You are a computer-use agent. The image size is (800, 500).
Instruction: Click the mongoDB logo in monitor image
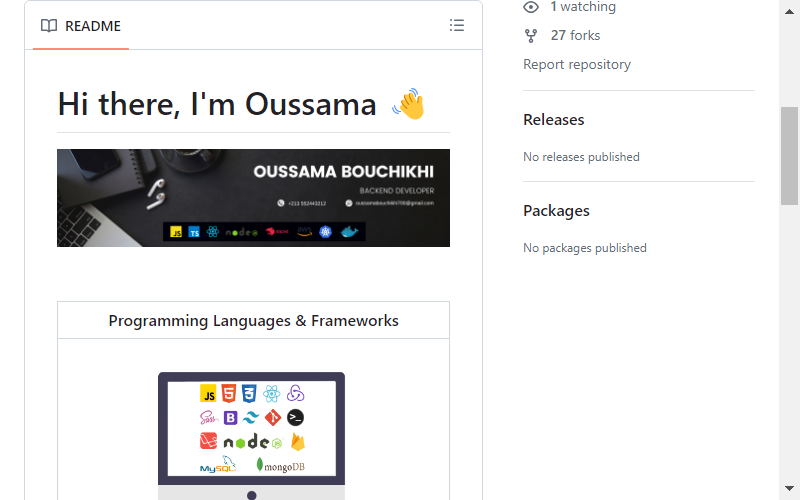coord(280,465)
